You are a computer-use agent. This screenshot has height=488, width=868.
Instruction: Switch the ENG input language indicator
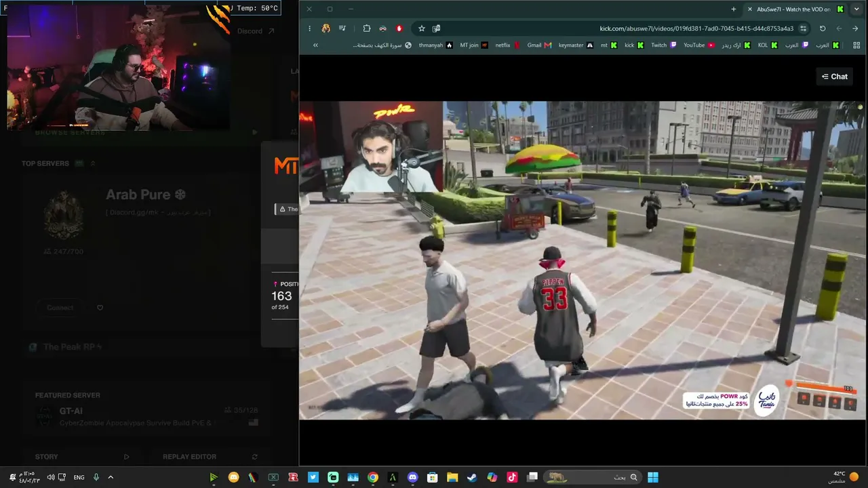coord(79,477)
